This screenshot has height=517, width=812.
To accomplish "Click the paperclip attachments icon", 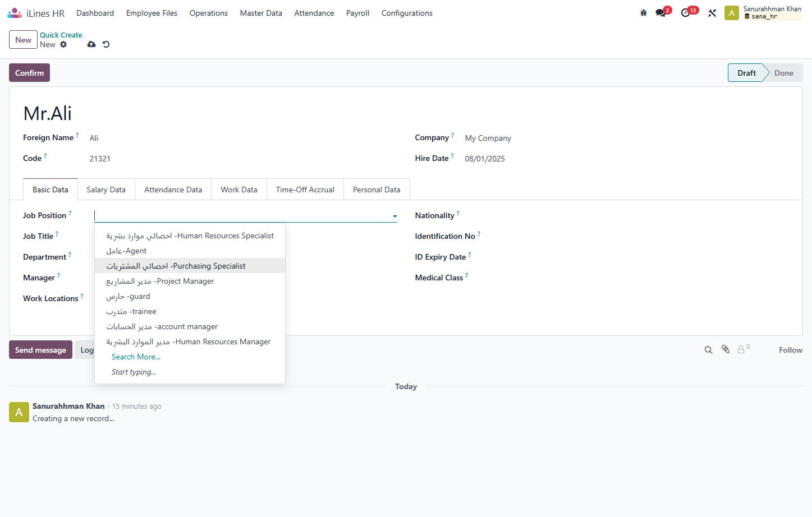I will (x=726, y=349).
